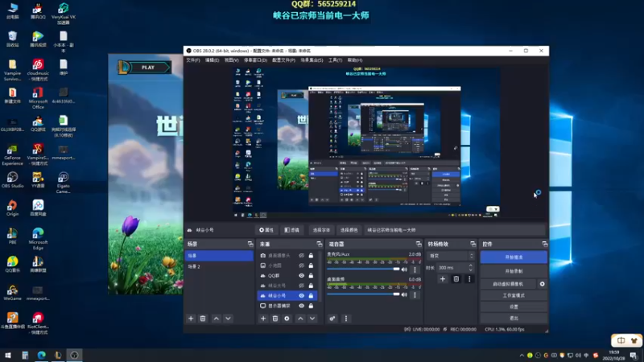
Task: Delete the selected source with trash icon
Action: tap(275, 319)
